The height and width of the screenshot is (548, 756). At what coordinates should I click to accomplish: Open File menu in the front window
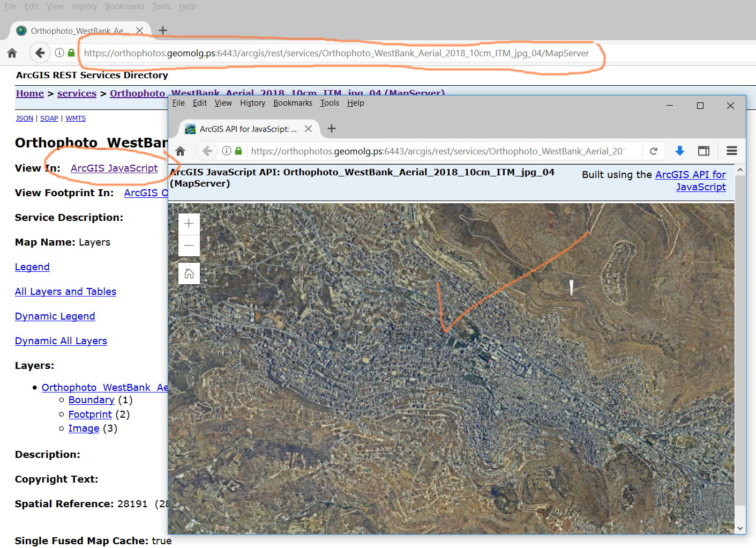coord(178,103)
